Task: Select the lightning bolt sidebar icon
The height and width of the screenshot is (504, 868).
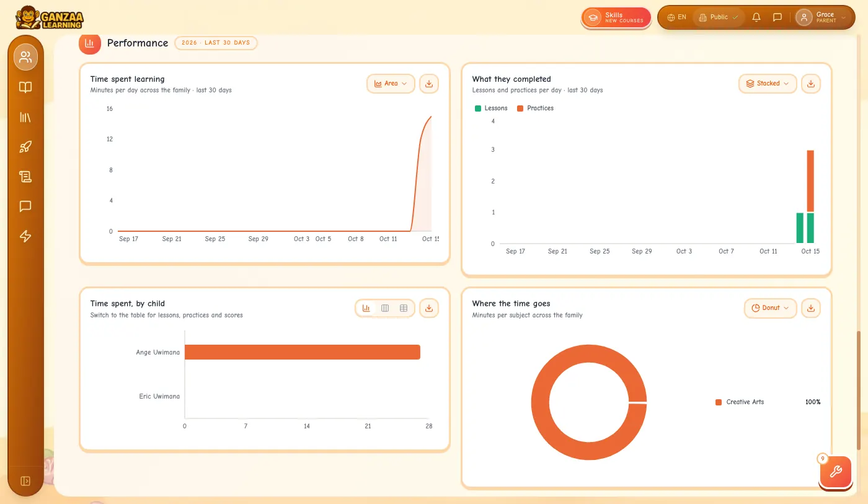Action: coord(25,236)
